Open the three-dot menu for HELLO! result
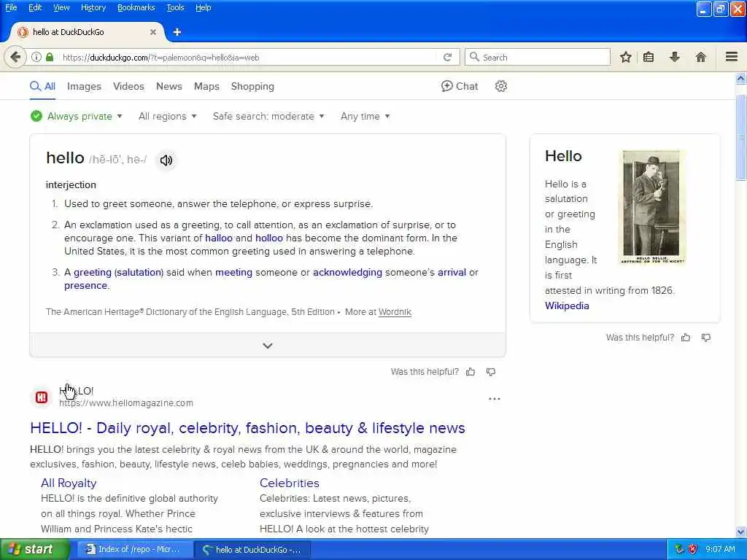747x560 pixels. [495, 399]
